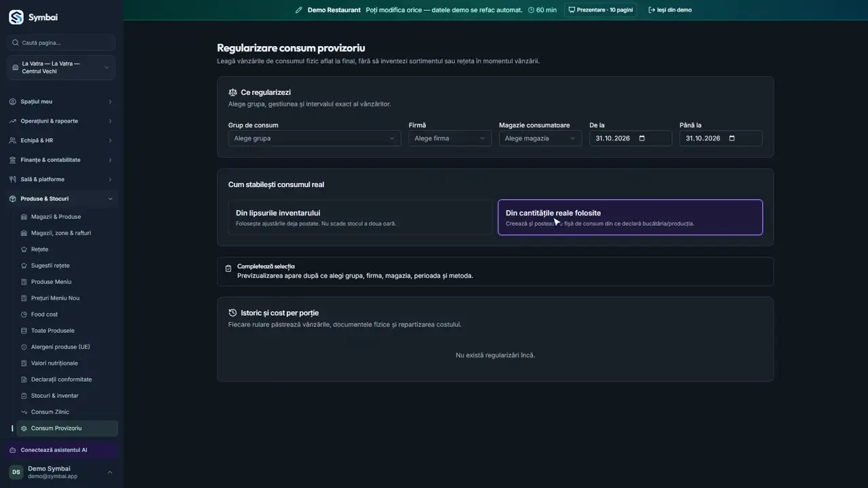Image resolution: width=868 pixels, height=488 pixels.
Task: Click the Rețete sidebar icon
Action: click(x=24, y=249)
